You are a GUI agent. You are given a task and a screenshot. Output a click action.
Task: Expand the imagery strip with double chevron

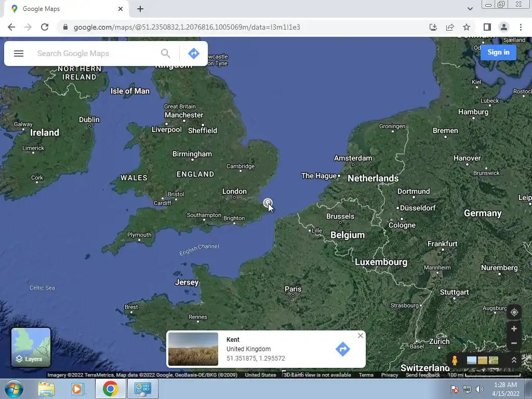514,360
